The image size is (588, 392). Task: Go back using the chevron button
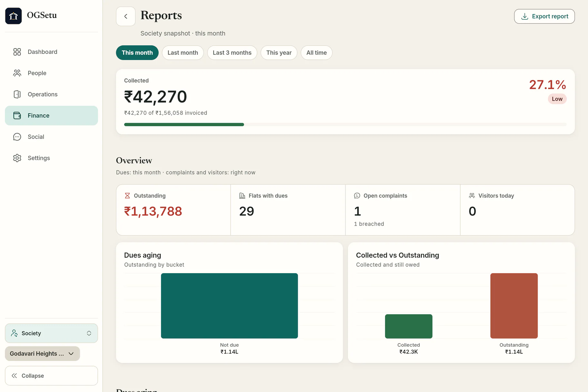(x=126, y=16)
